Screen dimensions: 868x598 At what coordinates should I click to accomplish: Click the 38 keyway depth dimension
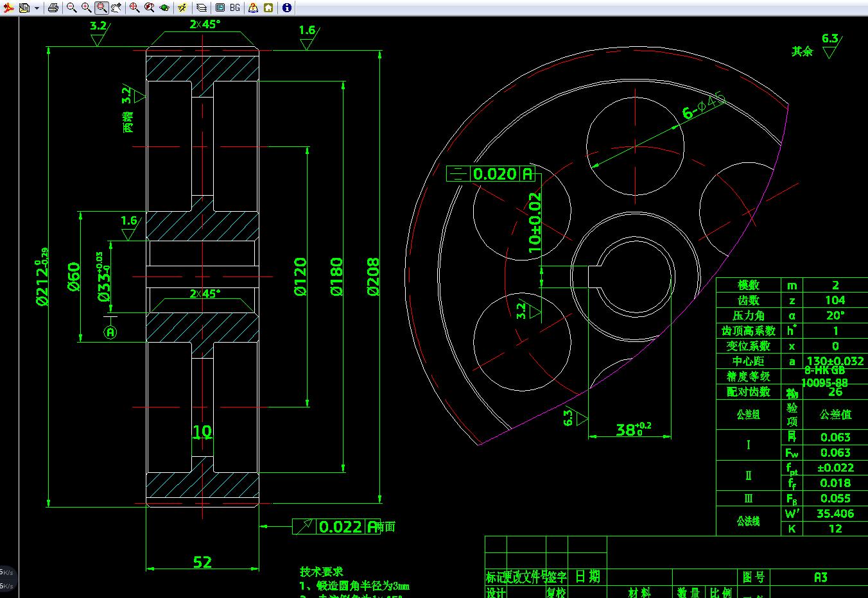coord(633,429)
